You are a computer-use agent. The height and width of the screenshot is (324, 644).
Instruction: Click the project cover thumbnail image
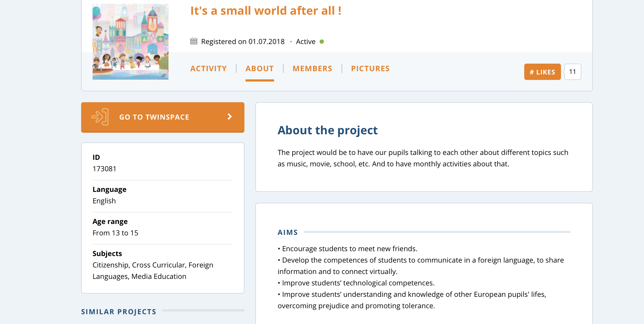click(x=130, y=42)
